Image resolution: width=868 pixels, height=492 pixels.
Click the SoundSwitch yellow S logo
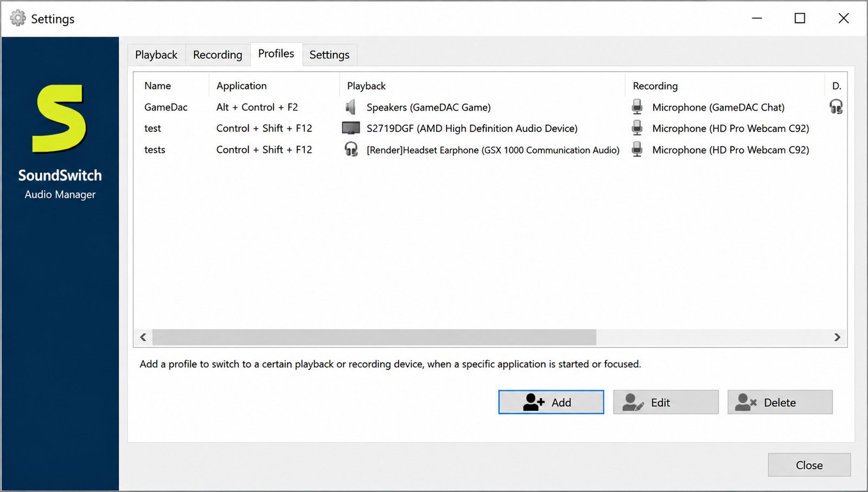(x=59, y=118)
